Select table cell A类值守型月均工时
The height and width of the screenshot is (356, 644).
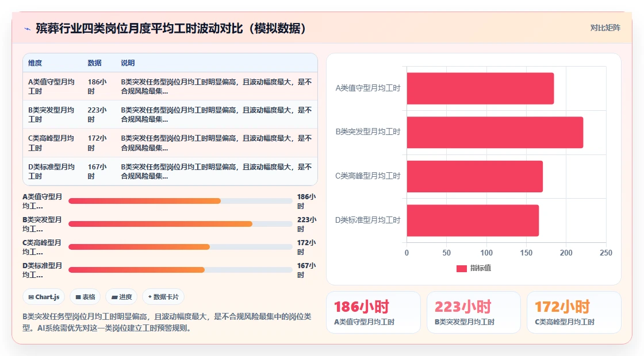click(51, 87)
